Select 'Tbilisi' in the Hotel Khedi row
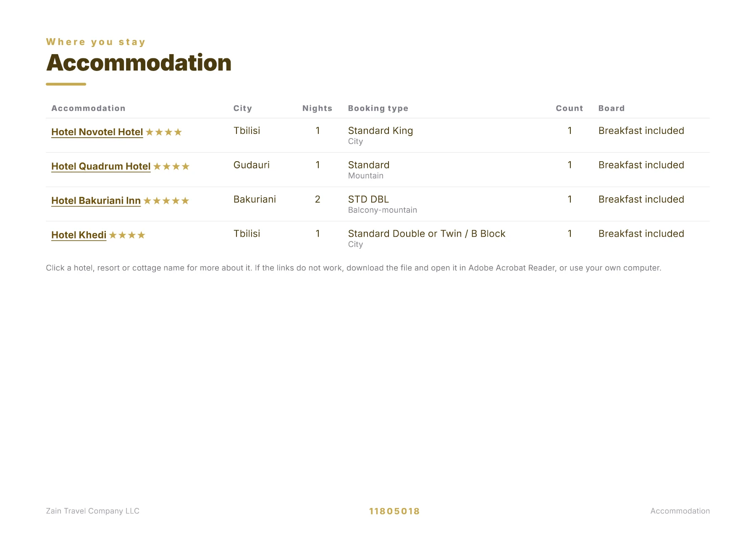The image size is (756, 534). tap(247, 233)
